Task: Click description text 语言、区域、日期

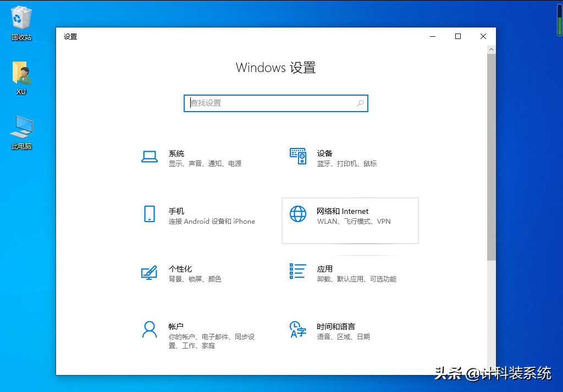Action: tap(343, 336)
